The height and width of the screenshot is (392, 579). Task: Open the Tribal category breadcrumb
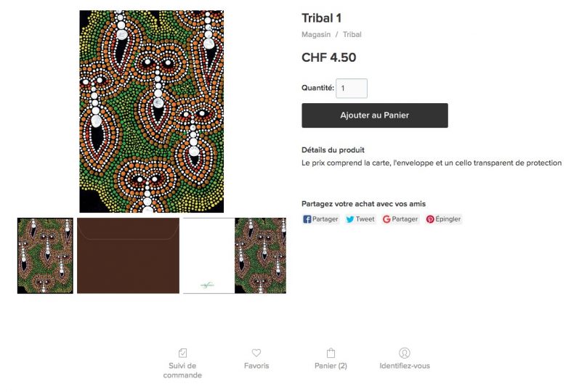(x=352, y=35)
